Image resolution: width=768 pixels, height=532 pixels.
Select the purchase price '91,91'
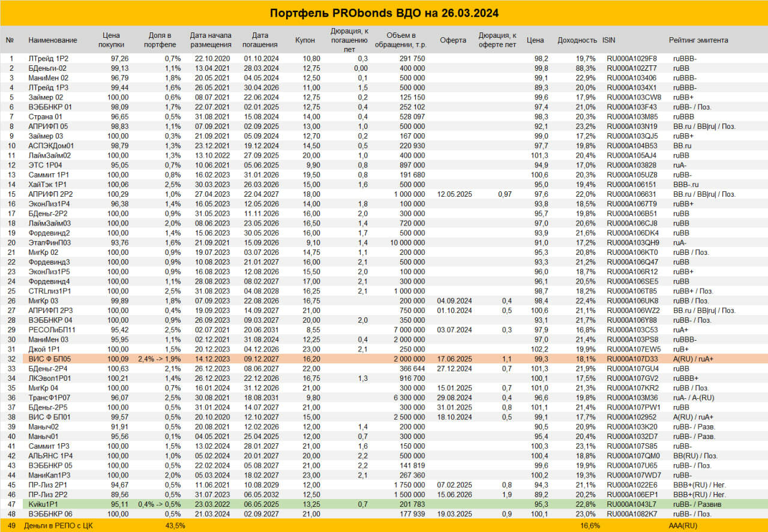120,426
